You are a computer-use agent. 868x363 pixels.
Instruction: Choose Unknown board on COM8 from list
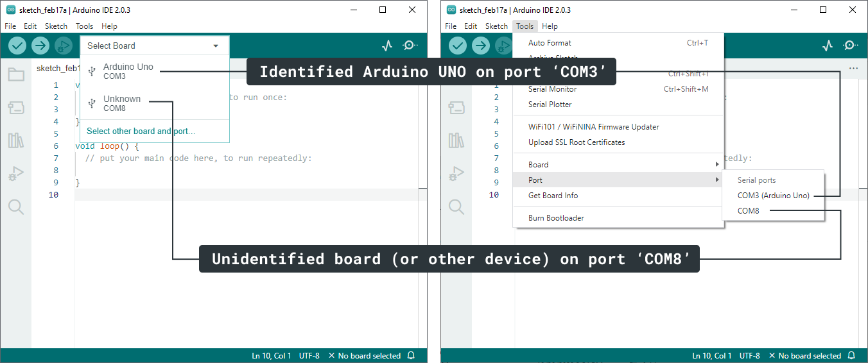(122, 103)
